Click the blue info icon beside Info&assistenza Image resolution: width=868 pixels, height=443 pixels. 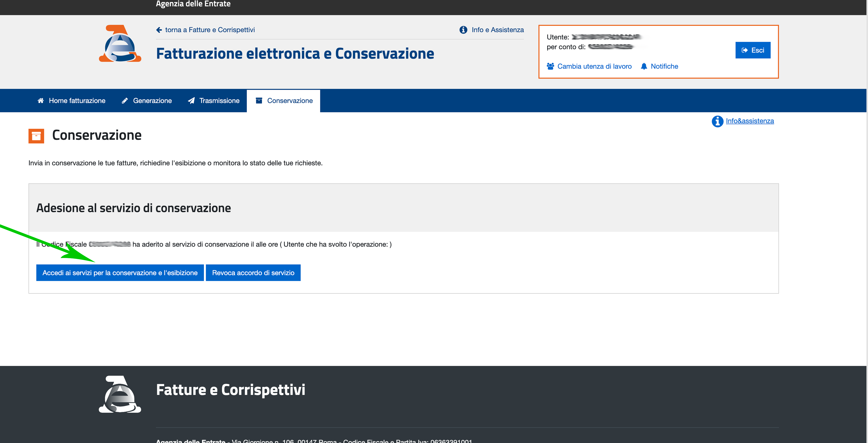pos(717,121)
